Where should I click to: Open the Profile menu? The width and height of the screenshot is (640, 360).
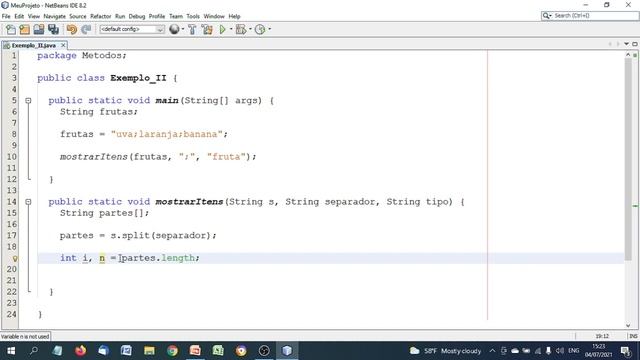157,16
